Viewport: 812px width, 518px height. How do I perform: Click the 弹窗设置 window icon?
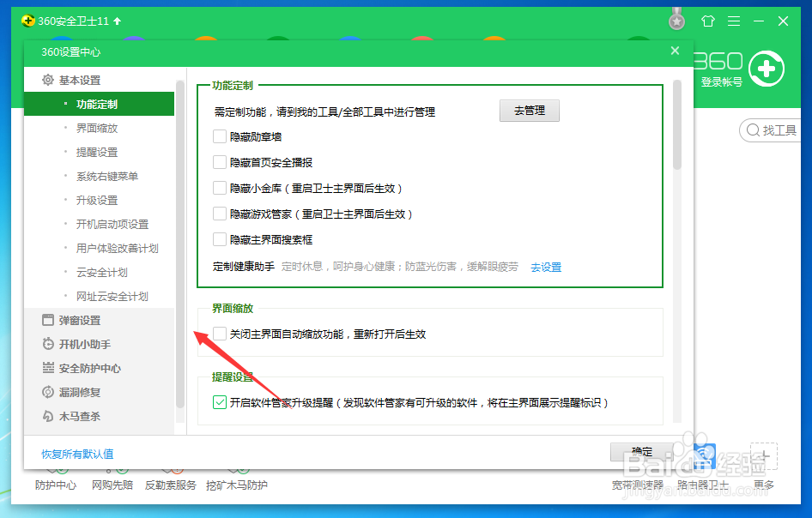pos(48,321)
